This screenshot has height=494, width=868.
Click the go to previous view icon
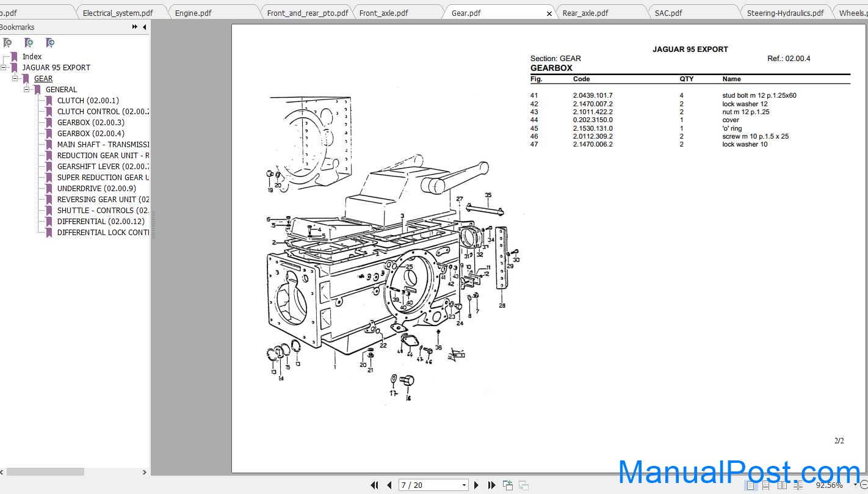(508, 485)
